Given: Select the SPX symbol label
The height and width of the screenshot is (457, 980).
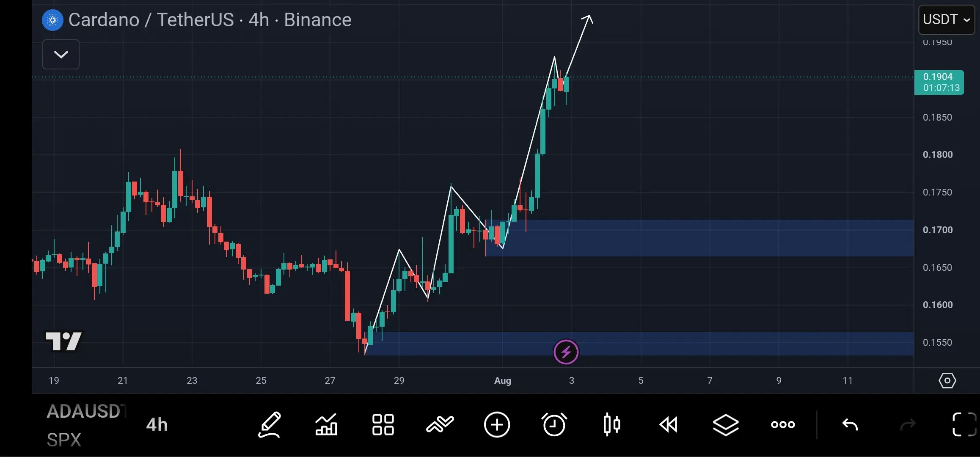Looking at the screenshot, I should coord(64,440).
